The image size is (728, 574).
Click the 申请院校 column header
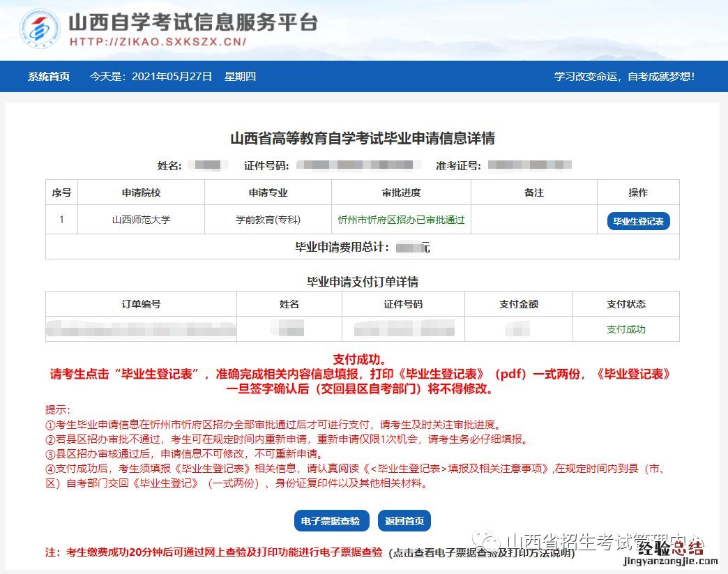pos(141,192)
